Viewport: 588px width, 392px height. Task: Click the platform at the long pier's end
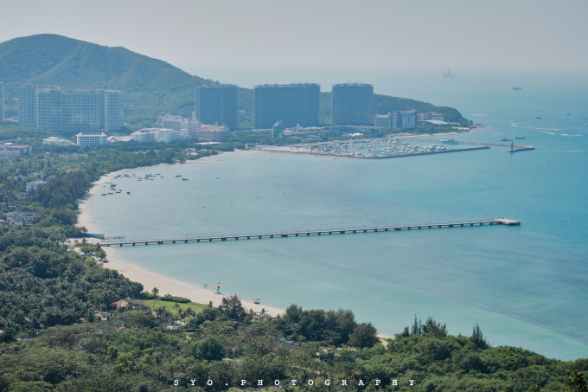(506, 222)
